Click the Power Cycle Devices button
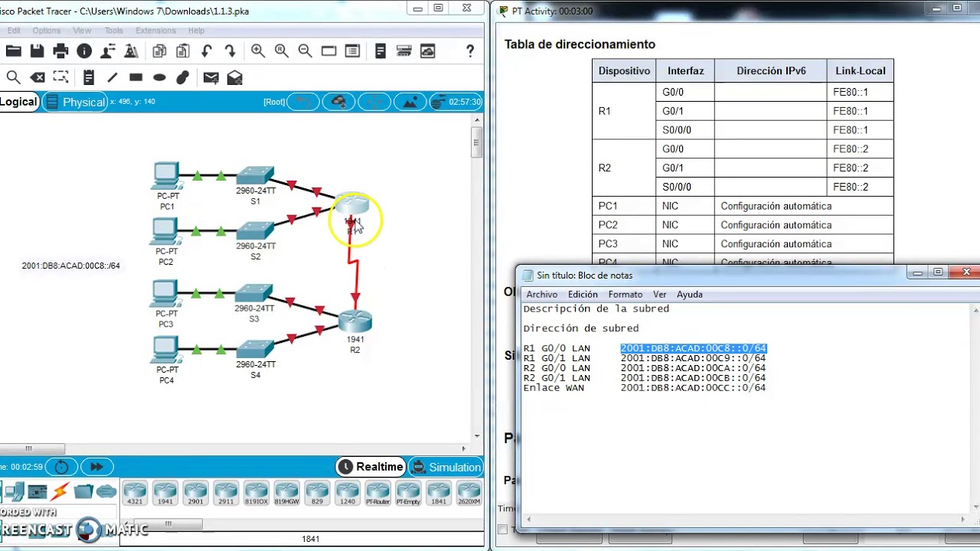Image resolution: width=980 pixels, height=551 pixels. point(61,467)
